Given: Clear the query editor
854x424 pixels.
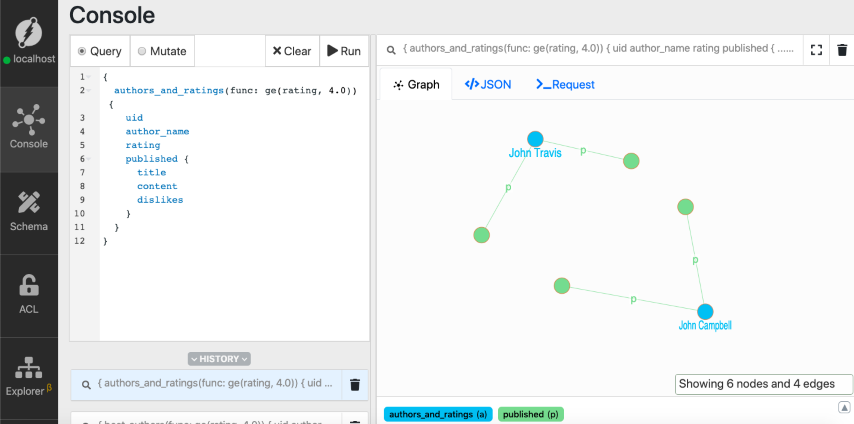Looking at the screenshot, I should pyautogui.click(x=291, y=51).
